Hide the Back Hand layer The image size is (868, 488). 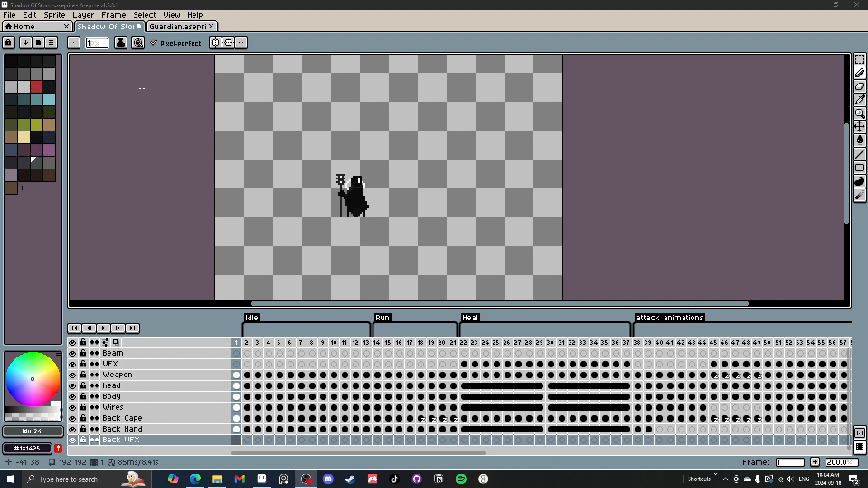(x=72, y=429)
